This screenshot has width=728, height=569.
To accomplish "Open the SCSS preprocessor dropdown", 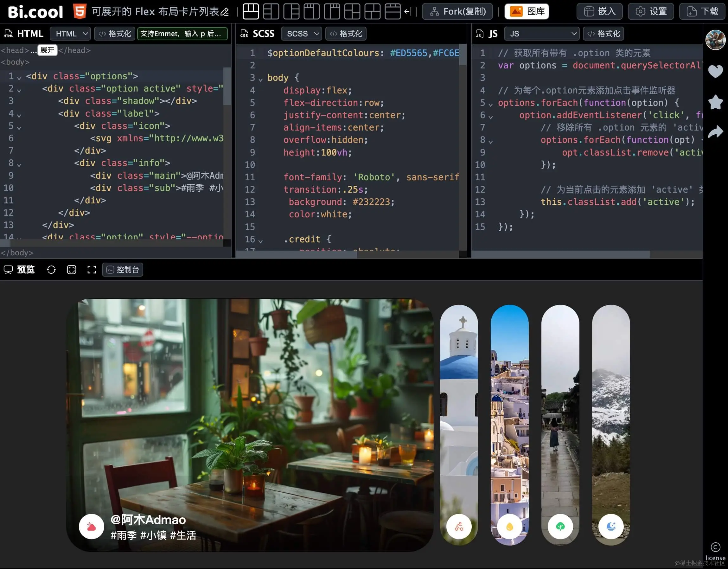I will [302, 34].
